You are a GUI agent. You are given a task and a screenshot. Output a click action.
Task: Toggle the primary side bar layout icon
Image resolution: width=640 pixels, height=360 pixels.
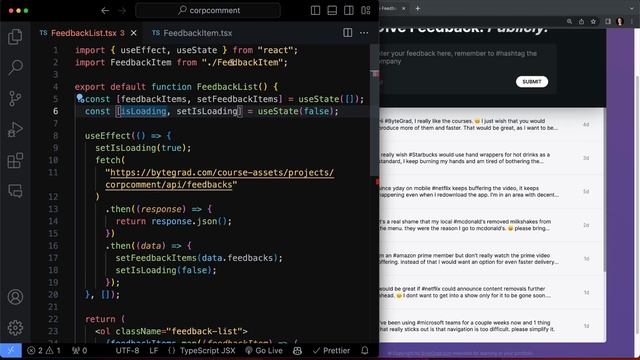coord(315,11)
